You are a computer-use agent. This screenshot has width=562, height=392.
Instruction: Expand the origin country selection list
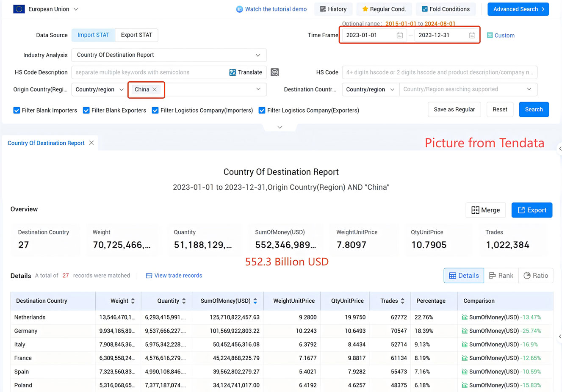coord(258,89)
